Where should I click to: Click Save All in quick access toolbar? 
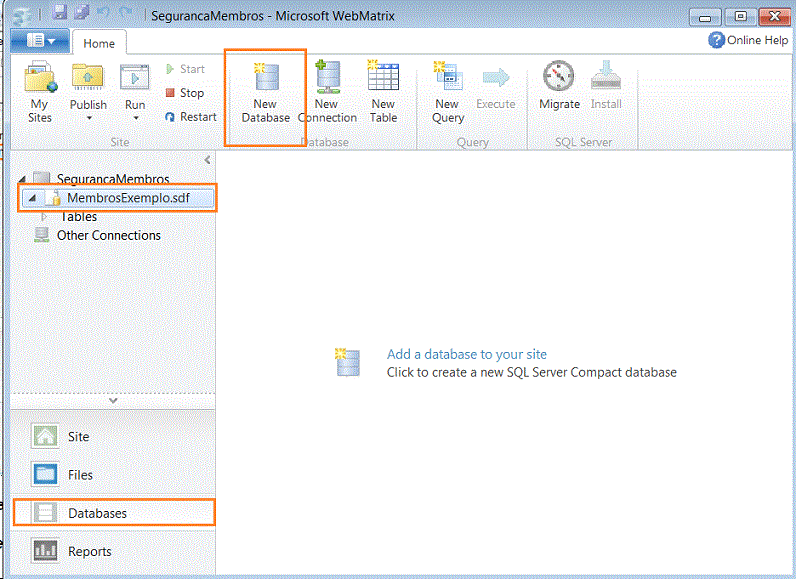click(81, 12)
